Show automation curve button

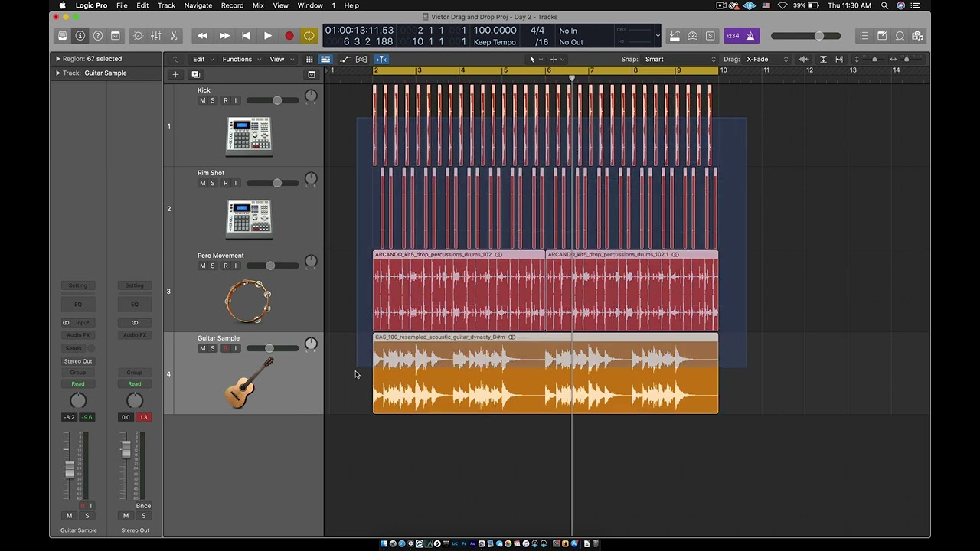point(345,59)
